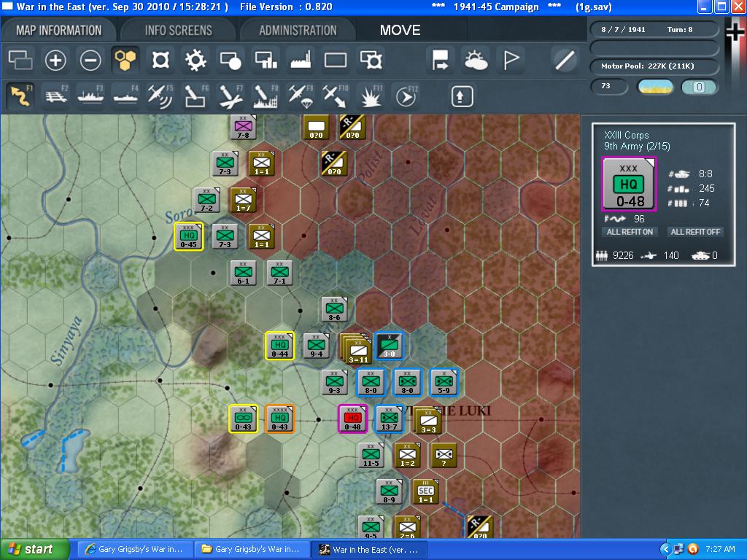Switch to Internet Explorer Gary Grigsby's taskbar item

click(x=135, y=550)
